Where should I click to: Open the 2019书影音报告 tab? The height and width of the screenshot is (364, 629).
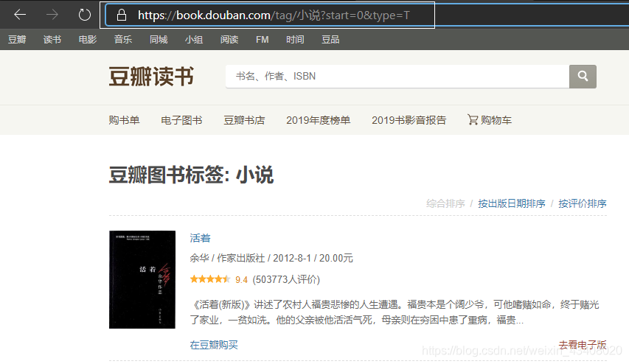(409, 120)
